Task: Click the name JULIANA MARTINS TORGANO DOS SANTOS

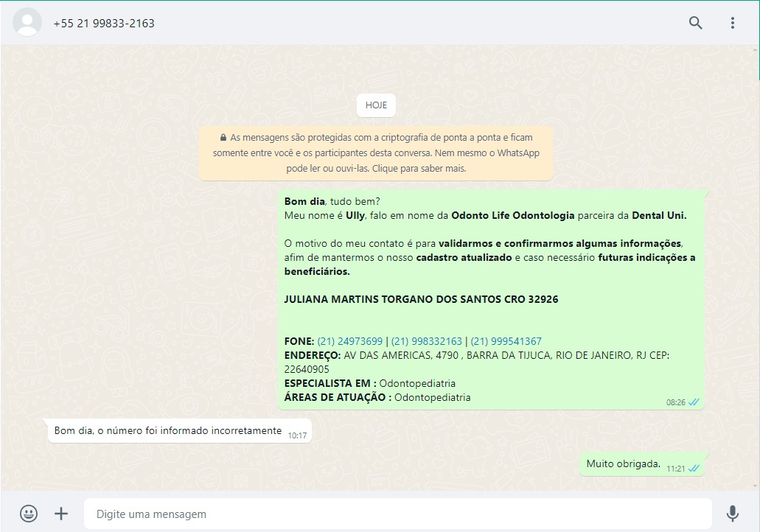Action: point(393,299)
